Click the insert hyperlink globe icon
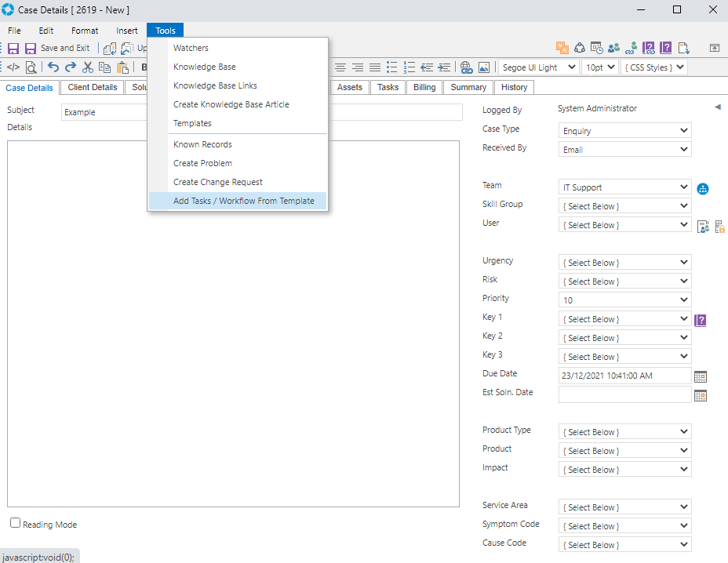The image size is (728, 563). point(466,67)
